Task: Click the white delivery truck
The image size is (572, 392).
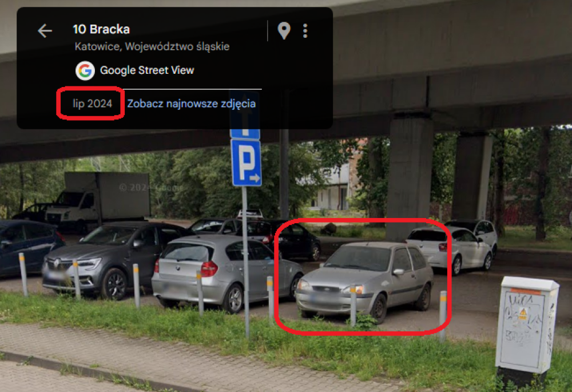Action: click(x=98, y=197)
